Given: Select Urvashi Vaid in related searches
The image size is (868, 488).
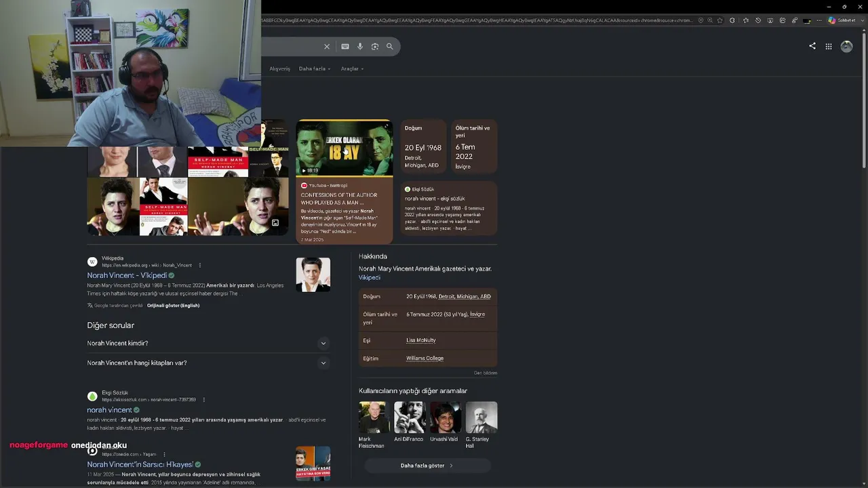Looking at the screenshot, I should tap(444, 422).
